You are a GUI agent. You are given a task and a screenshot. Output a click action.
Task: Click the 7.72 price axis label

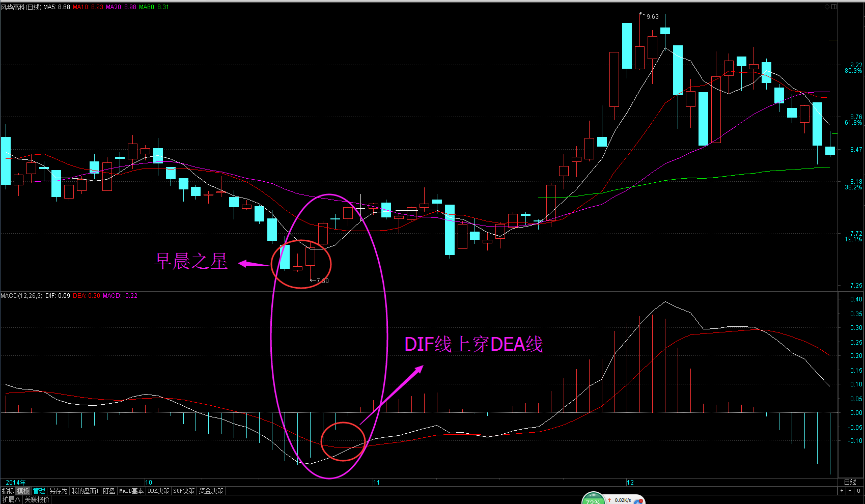(856, 234)
